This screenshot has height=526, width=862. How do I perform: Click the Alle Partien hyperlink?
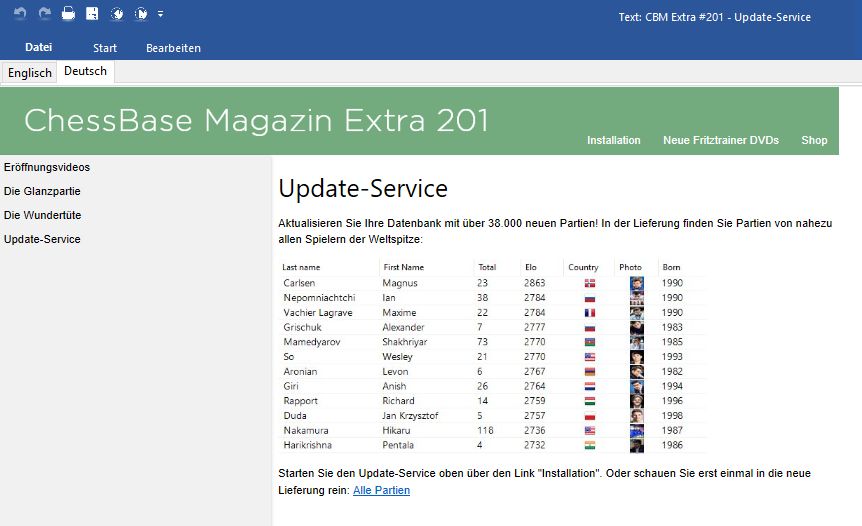[x=381, y=490]
